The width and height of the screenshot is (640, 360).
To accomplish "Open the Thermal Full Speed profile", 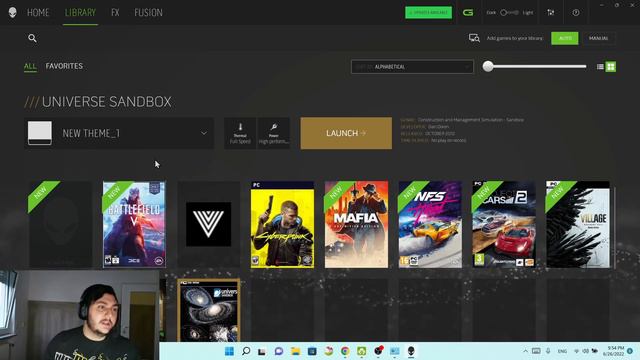I will pyautogui.click(x=240, y=133).
